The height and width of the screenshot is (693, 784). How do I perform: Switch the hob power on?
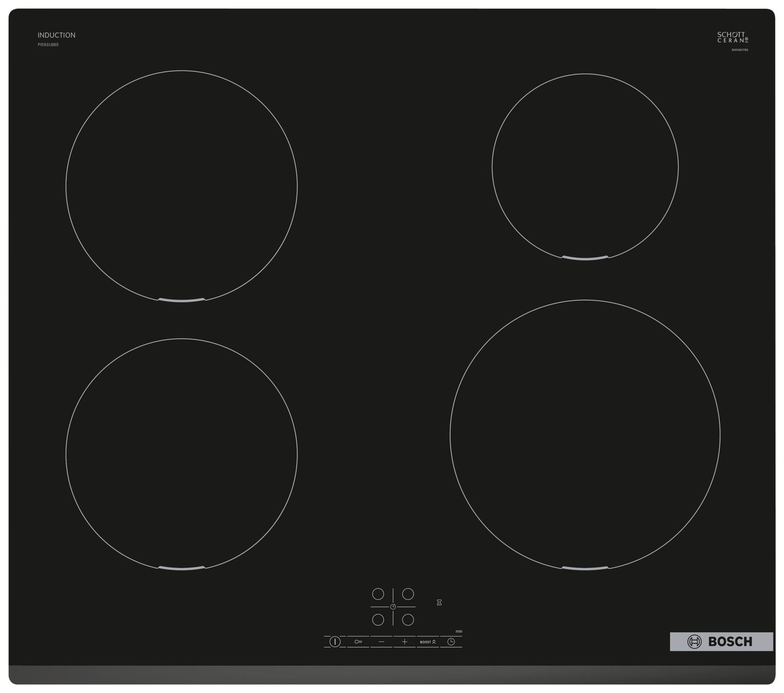(335, 642)
